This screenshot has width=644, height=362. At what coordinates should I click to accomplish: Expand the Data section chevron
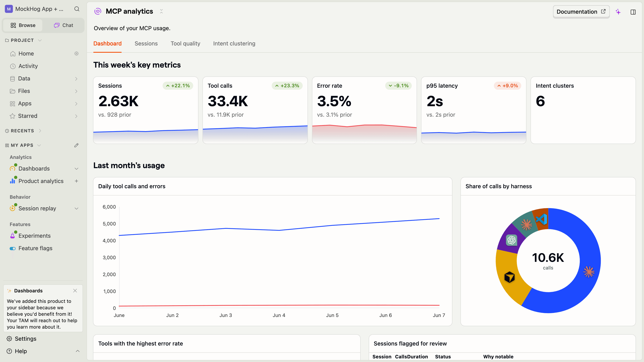[76, 79]
